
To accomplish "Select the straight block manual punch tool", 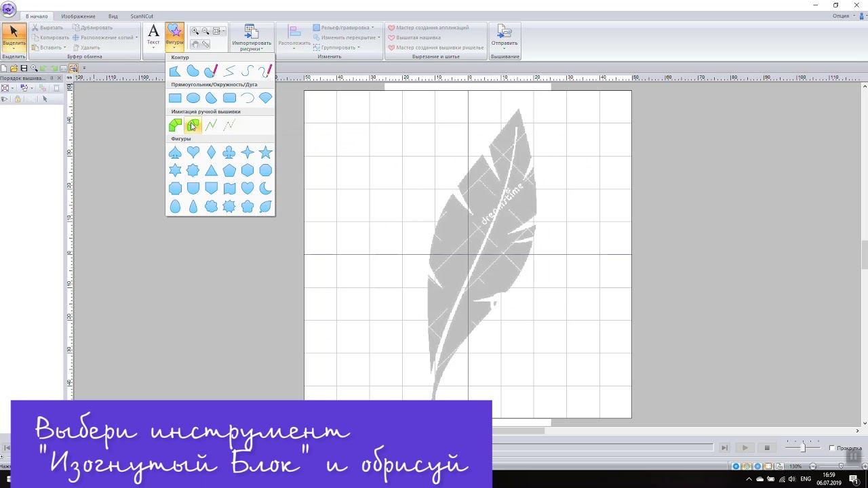I will pos(175,125).
